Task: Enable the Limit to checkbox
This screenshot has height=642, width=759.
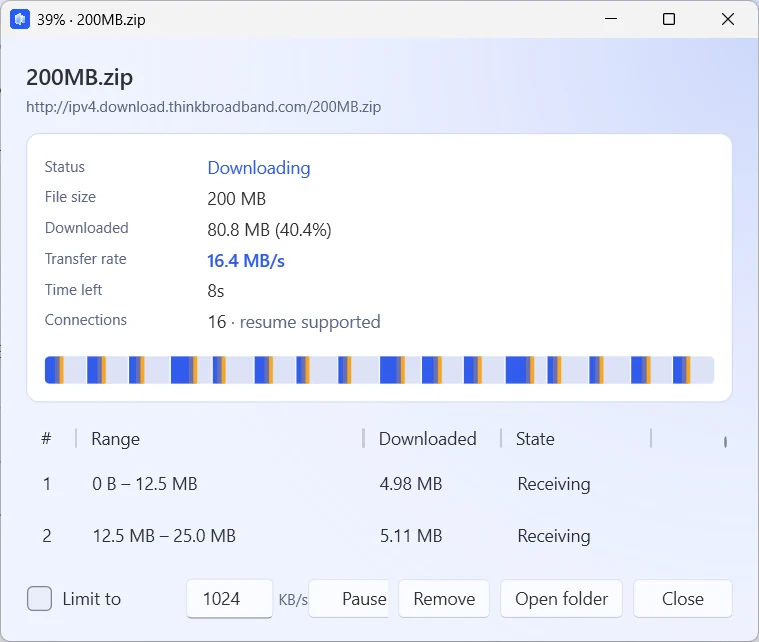Action: point(39,598)
